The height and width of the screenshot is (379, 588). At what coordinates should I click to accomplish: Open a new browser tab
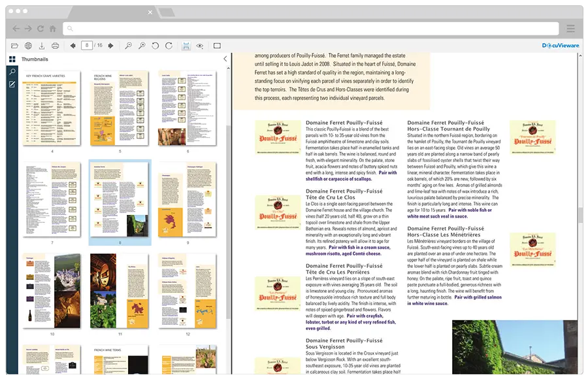click(167, 12)
